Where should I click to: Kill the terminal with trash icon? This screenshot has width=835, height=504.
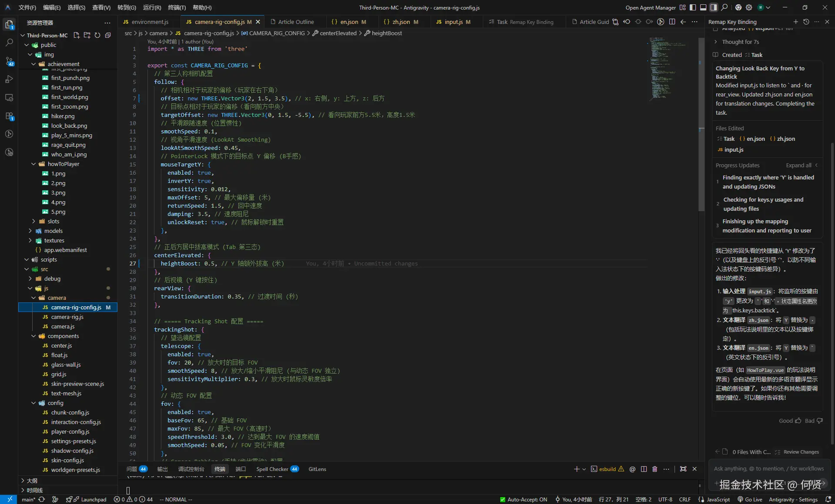pos(655,469)
